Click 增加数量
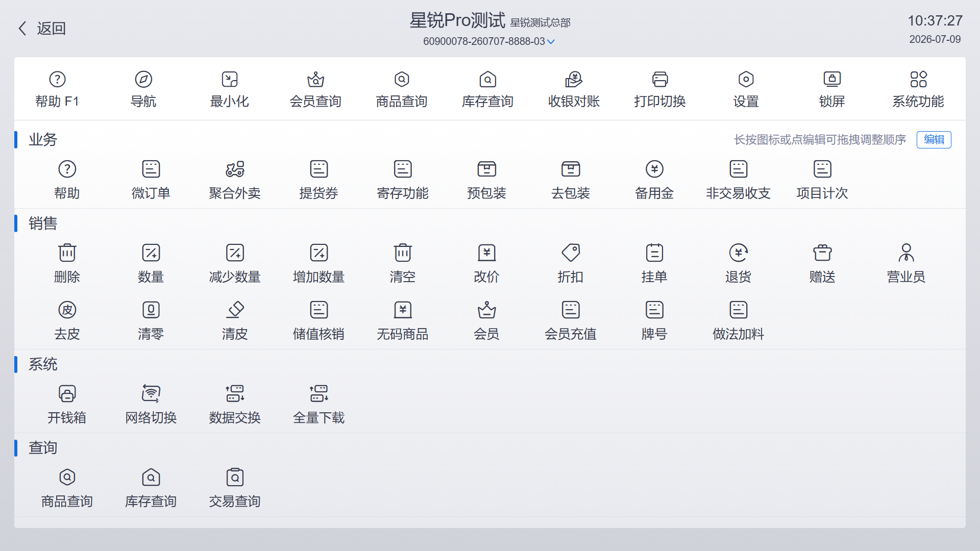 coord(319,264)
